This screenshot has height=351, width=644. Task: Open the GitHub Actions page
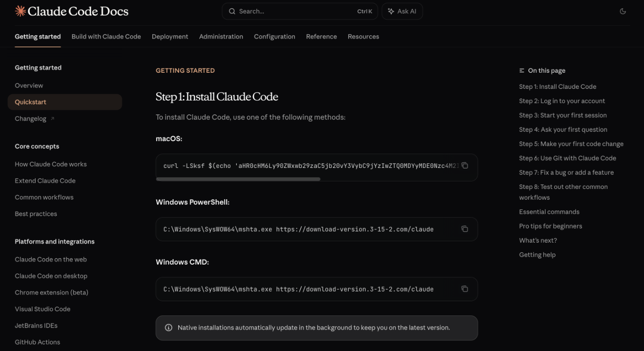coord(38,342)
